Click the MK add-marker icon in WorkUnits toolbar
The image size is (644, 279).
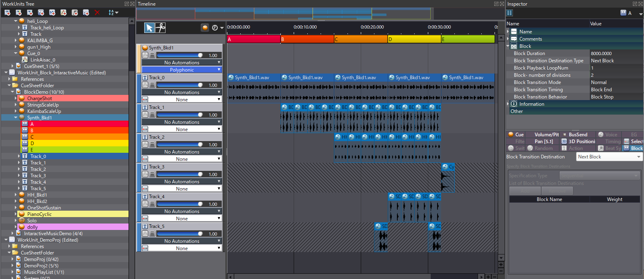[x=52, y=12]
